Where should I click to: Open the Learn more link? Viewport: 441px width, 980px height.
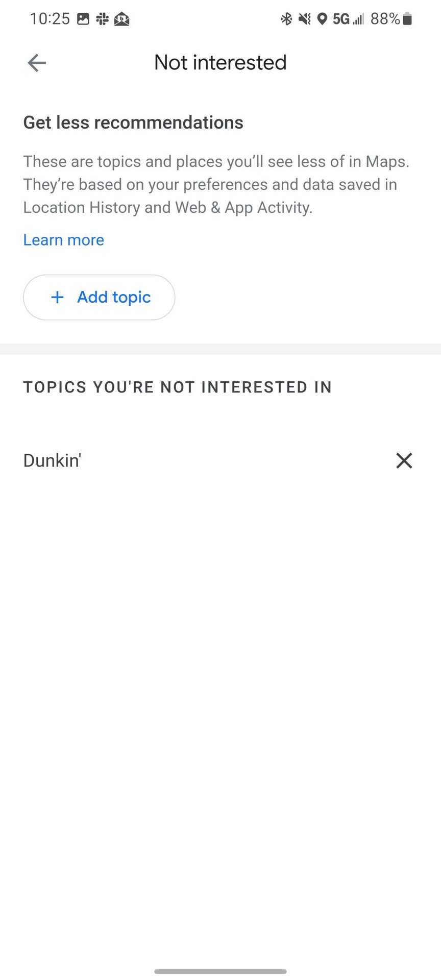pyautogui.click(x=64, y=240)
